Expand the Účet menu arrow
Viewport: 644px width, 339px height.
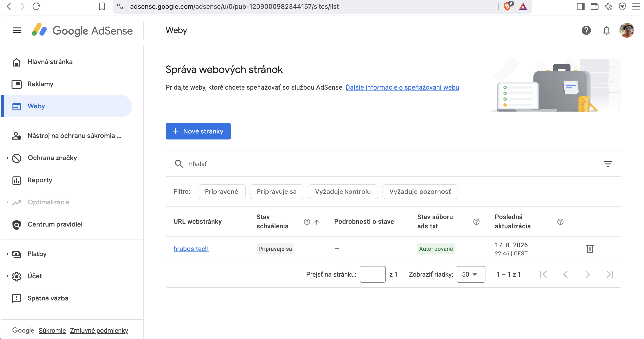(7, 276)
